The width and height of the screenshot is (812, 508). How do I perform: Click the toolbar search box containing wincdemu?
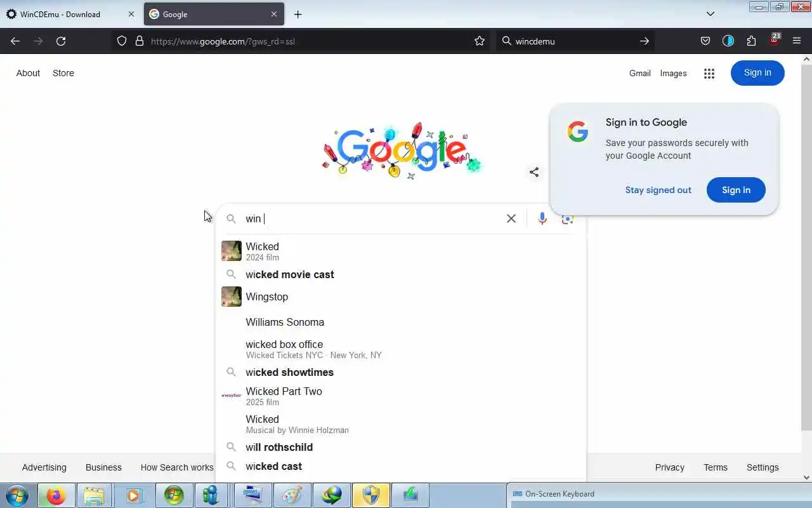[x=574, y=41]
